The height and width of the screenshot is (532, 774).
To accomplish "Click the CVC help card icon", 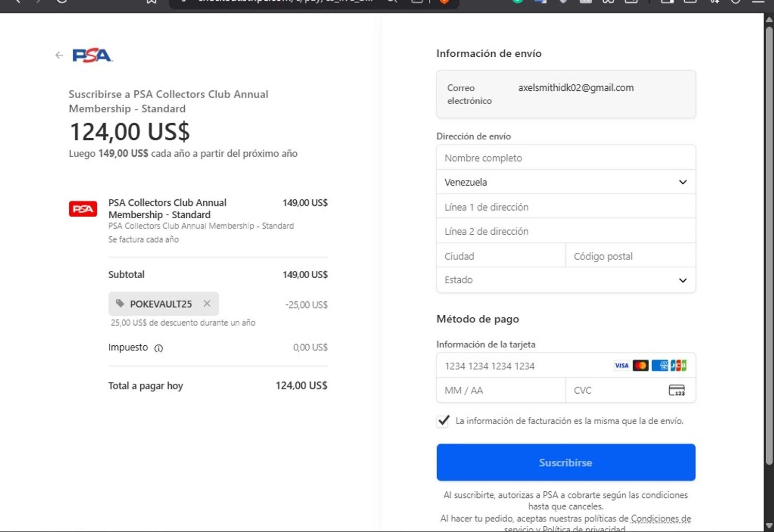I will pyautogui.click(x=676, y=390).
